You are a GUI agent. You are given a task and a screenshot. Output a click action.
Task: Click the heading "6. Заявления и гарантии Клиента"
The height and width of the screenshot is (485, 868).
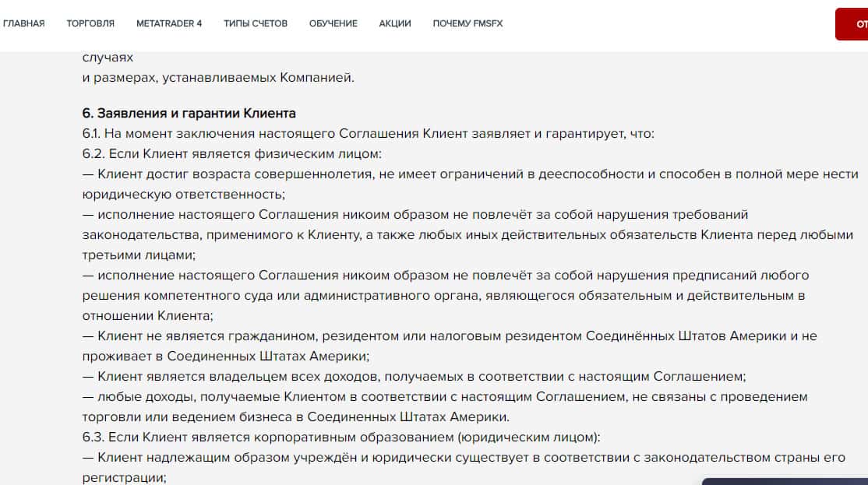pyautogui.click(x=189, y=114)
